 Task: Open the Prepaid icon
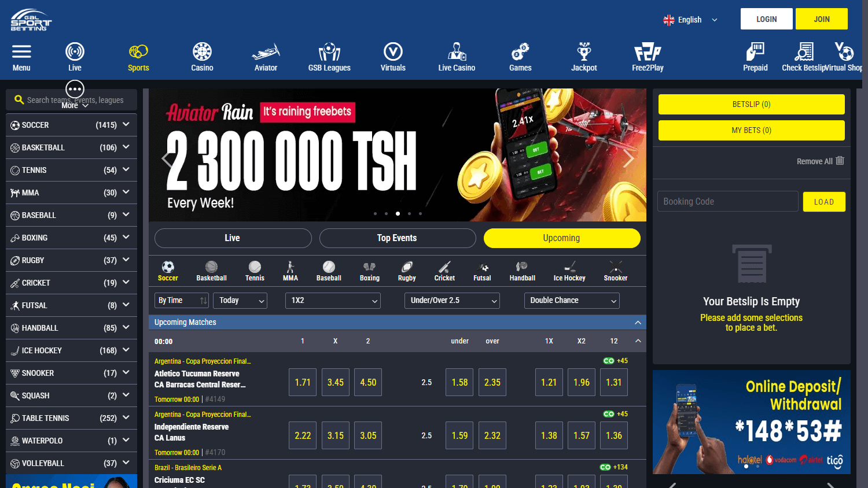pos(755,52)
